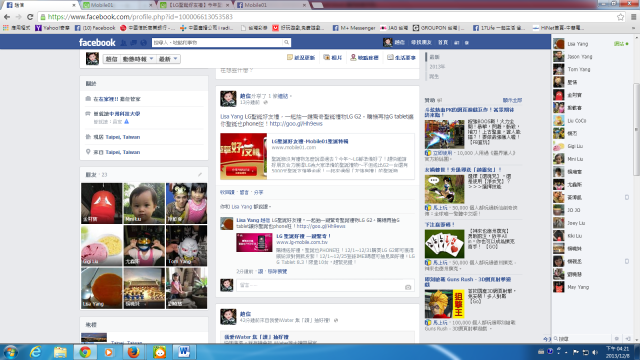
Task: Switch to the LG browser tab
Action: point(195,5)
